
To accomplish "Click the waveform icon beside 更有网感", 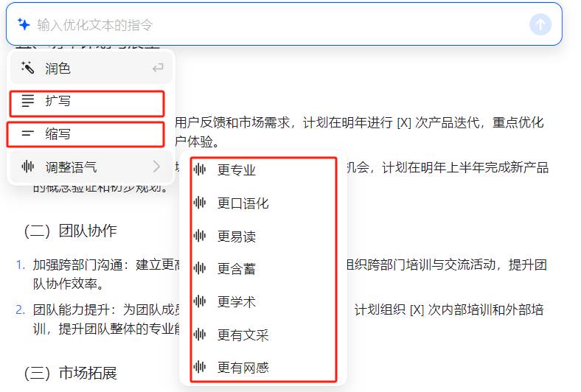I will 200,367.
